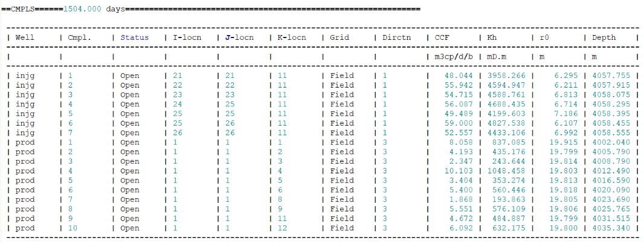Select the K-locn column header

click(292, 37)
